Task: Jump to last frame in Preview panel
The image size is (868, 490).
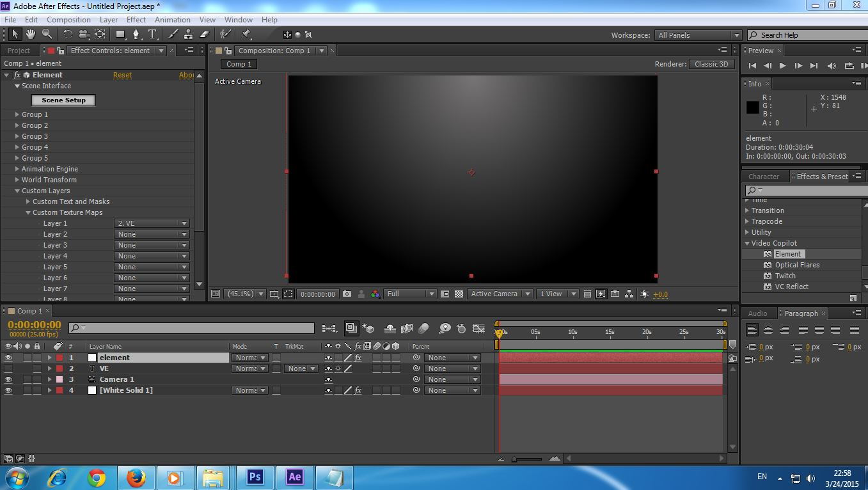Action: (x=814, y=65)
